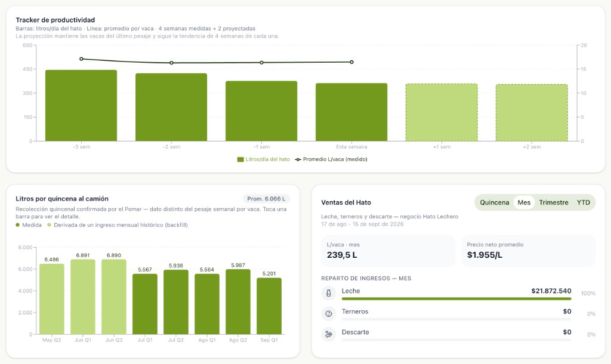This screenshot has height=364, width=611.
Task: Click the projected +1 sem bar
Action: pos(442,112)
